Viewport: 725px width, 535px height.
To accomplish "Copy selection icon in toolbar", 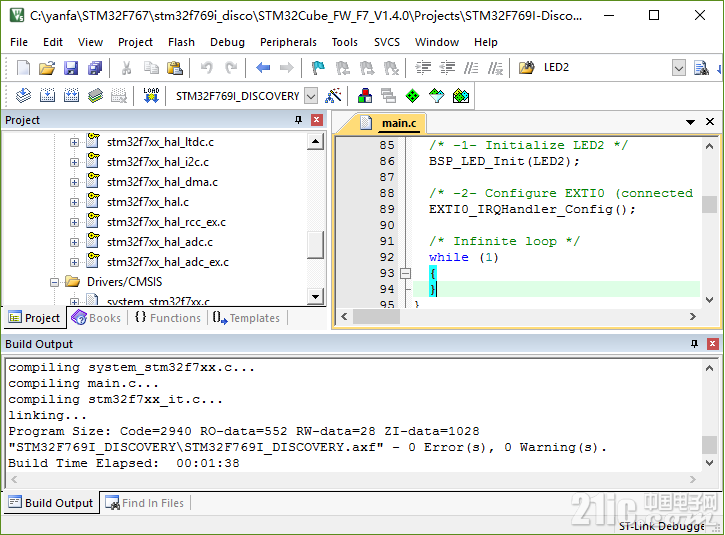I will pyautogui.click(x=151, y=68).
